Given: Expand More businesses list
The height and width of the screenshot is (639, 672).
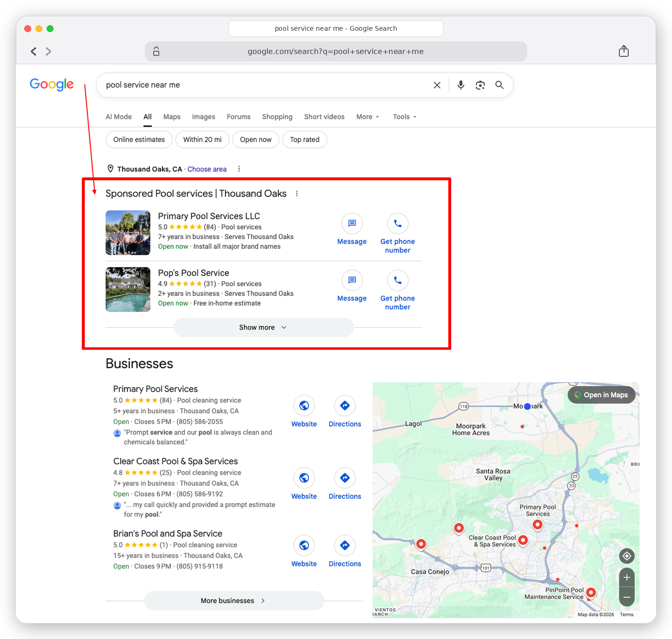Looking at the screenshot, I should click(234, 600).
